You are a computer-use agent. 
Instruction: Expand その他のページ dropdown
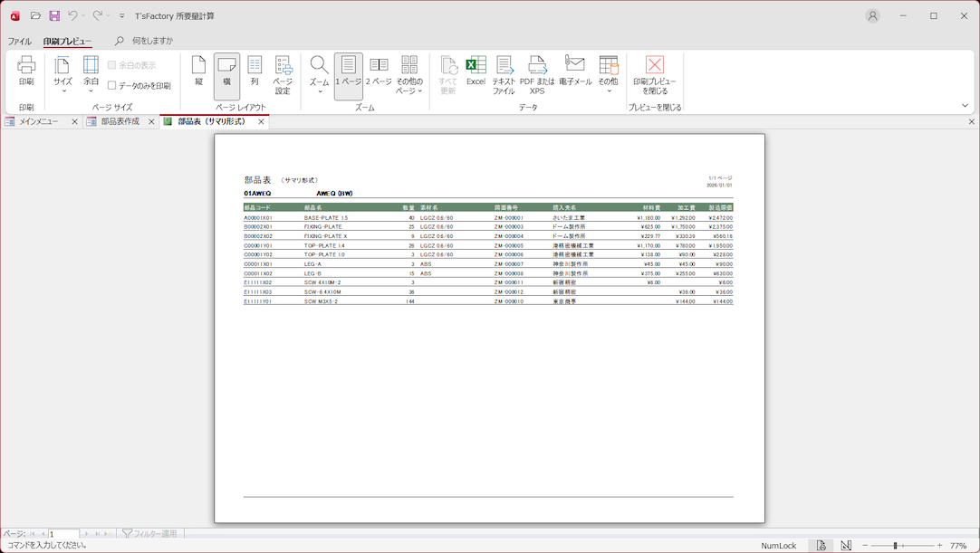pos(409,75)
